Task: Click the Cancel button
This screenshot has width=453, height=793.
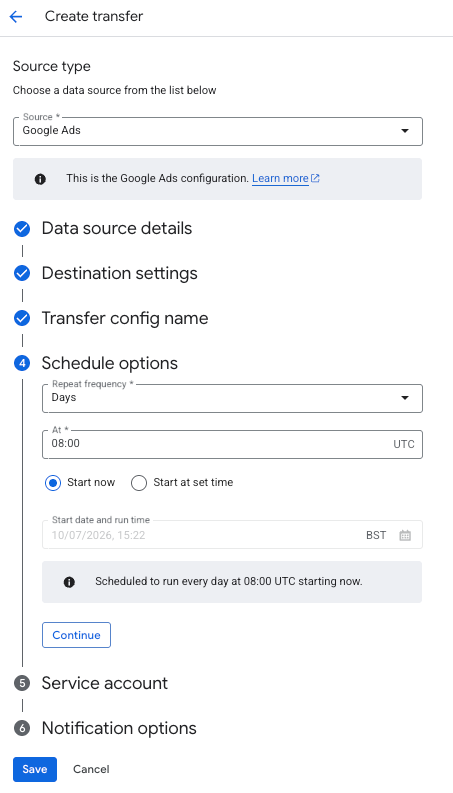Action: pyautogui.click(x=91, y=770)
